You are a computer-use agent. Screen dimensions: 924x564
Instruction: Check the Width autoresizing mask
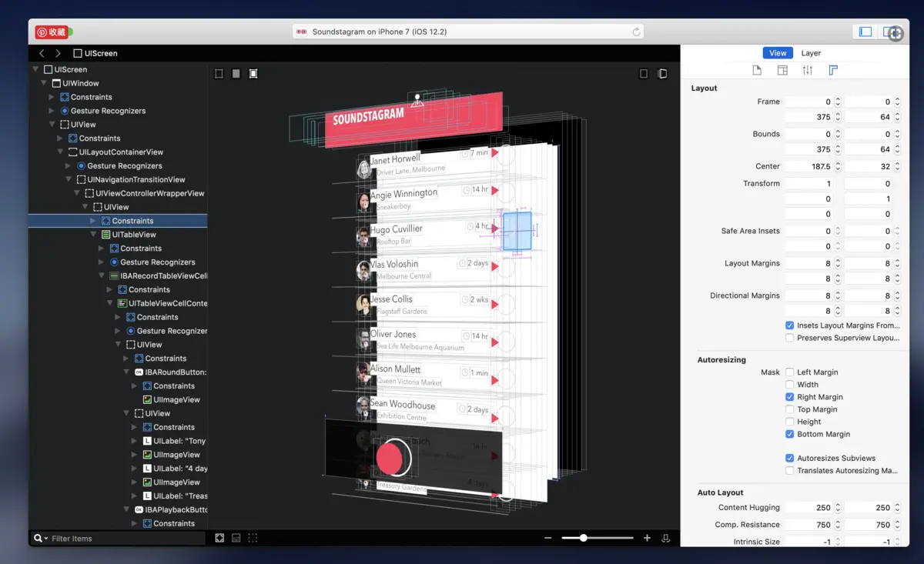789,385
